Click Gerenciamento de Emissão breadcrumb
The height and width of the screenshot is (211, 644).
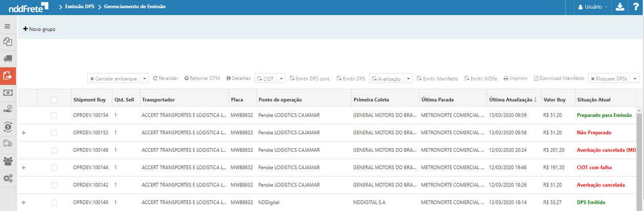tap(135, 7)
